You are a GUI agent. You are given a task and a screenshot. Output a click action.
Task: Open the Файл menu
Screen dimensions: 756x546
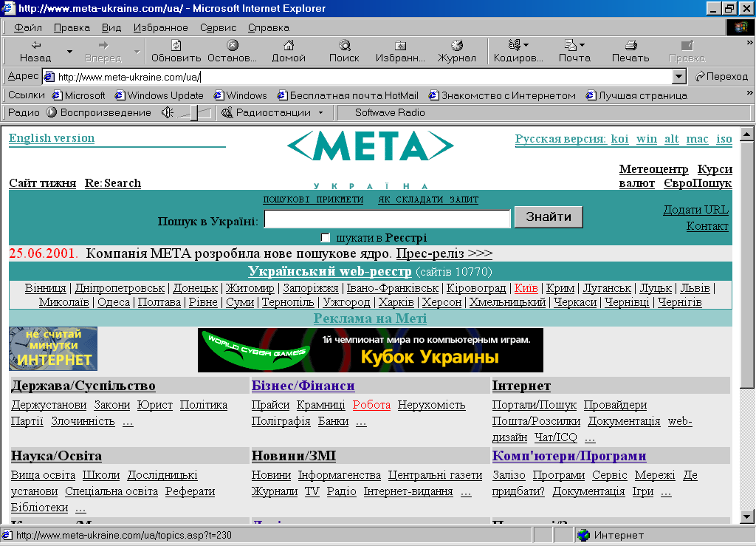[28, 27]
